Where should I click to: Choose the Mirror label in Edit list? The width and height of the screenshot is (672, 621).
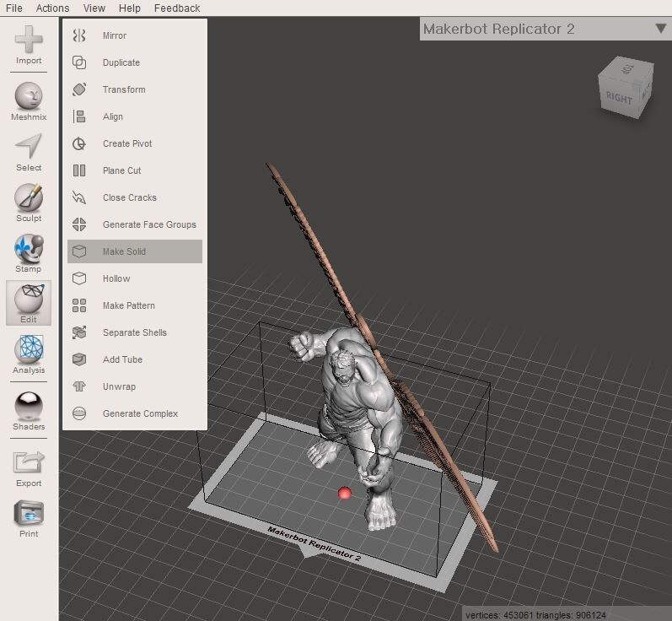coord(115,35)
